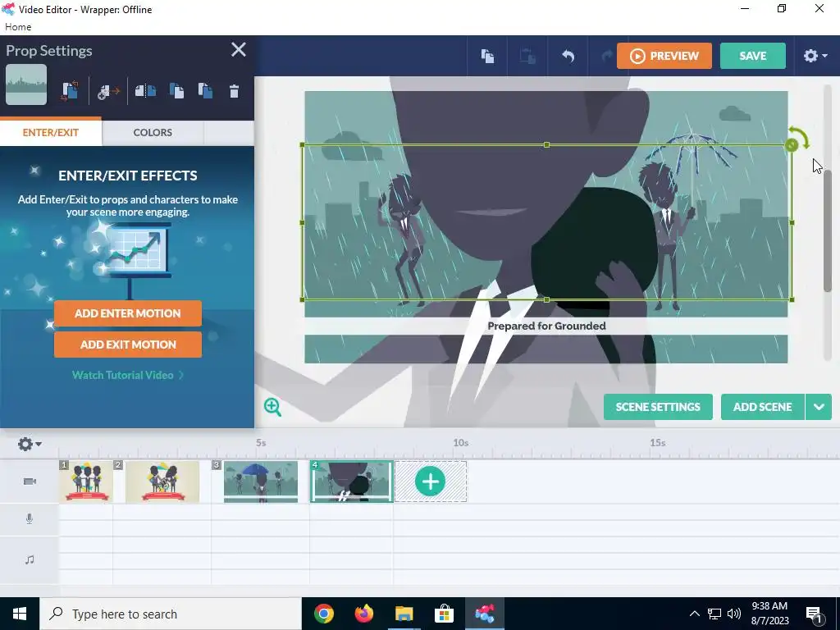Undo the last action

568,56
